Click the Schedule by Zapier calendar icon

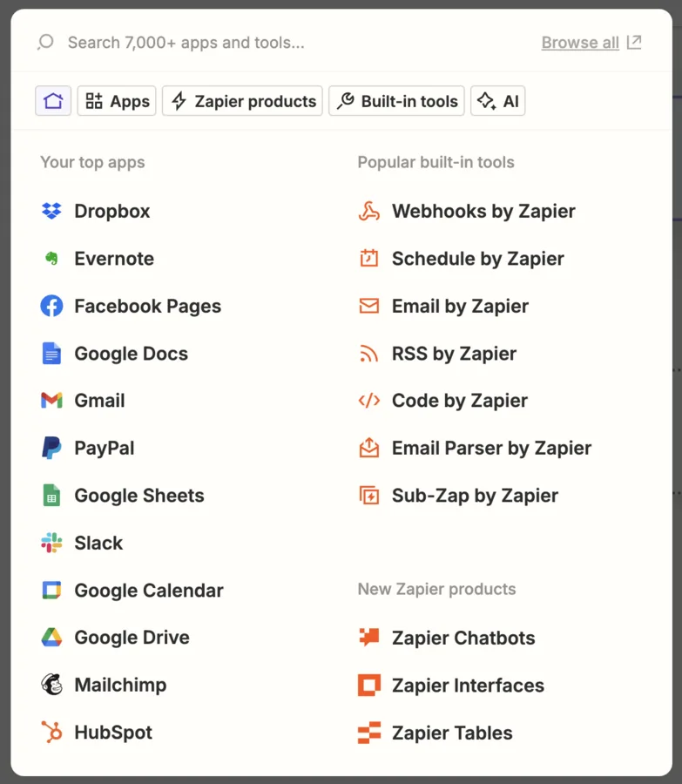pos(368,259)
